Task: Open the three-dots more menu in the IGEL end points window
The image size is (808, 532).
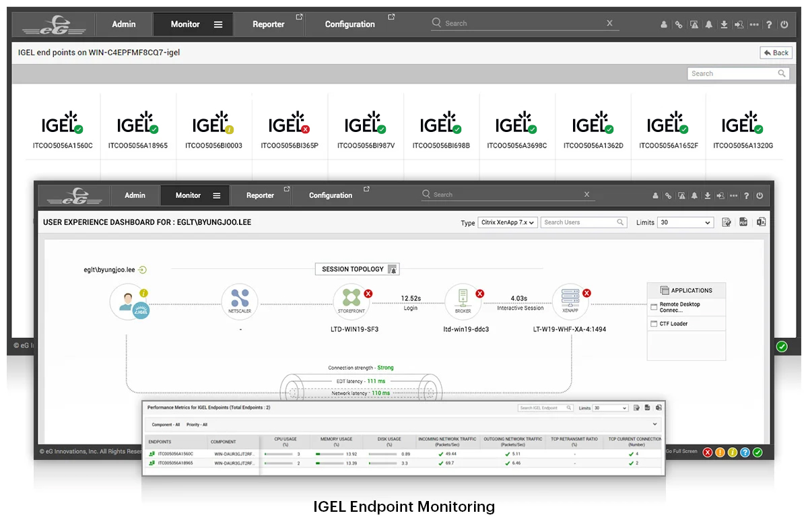Action: click(x=753, y=24)
